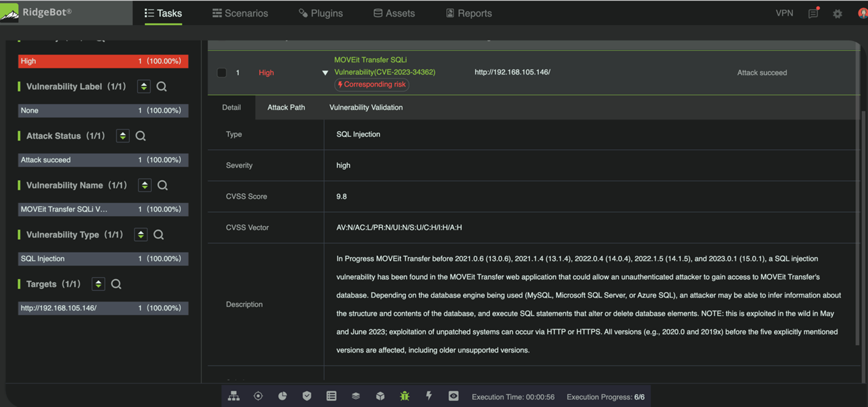This screenshot has height=407, width=868.
Task: Search within Vulnerability Type filter
Action: 158,235
